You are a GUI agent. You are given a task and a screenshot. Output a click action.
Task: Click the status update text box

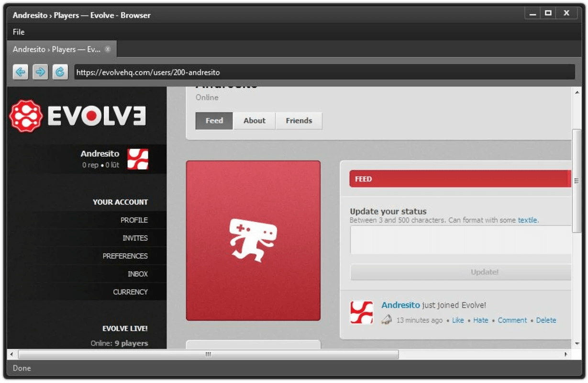[x=461, y=240]
